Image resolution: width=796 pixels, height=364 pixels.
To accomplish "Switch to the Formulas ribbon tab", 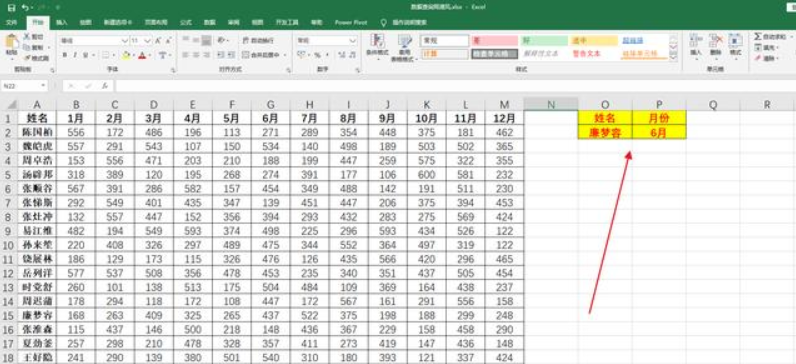I will click(x=185, y=22).
